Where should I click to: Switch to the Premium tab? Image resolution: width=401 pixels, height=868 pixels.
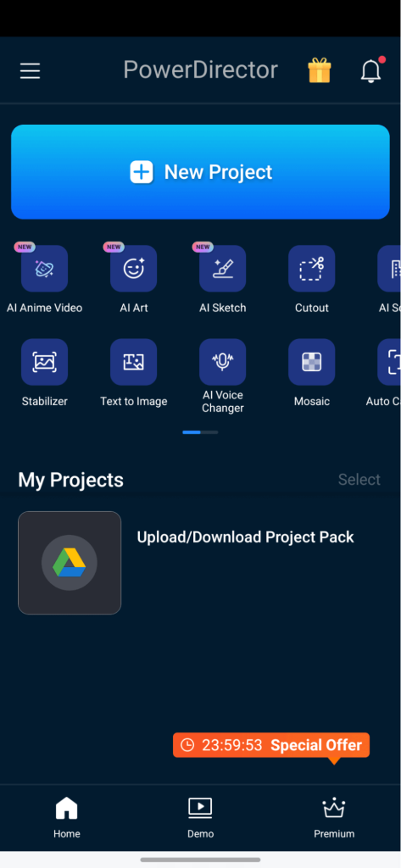pos(334,818)
